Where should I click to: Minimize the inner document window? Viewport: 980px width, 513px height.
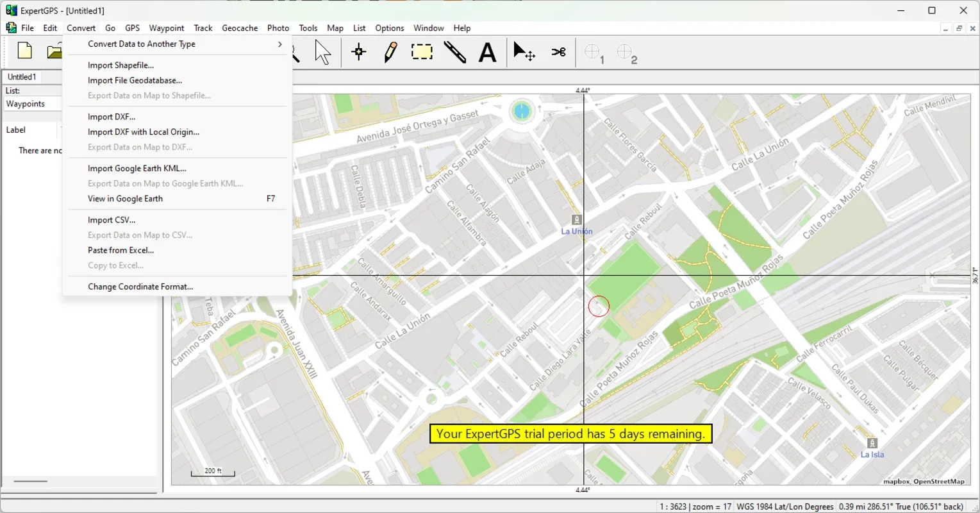(945, 28)
